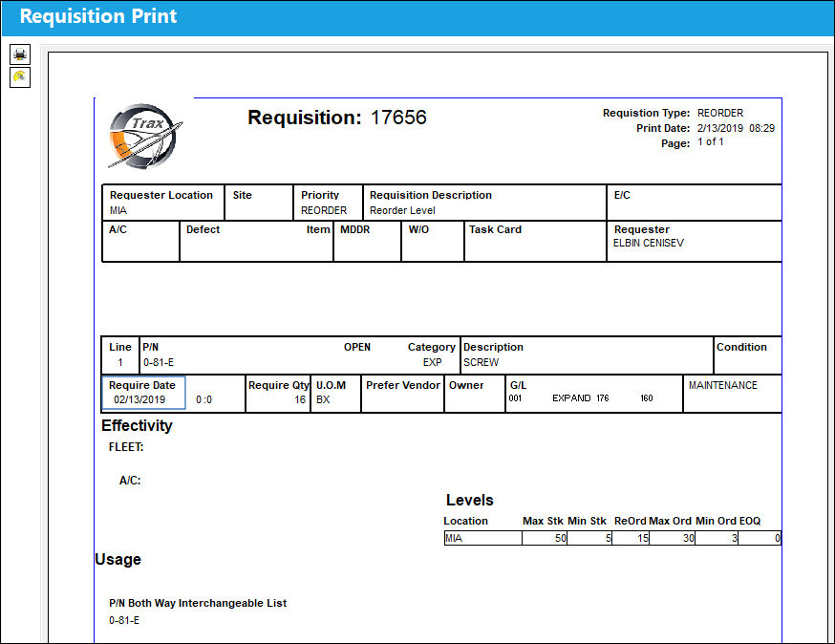Viewport: 835px width, 644px height.
Task: Click the MDDR field label
Action: (354, 229)
